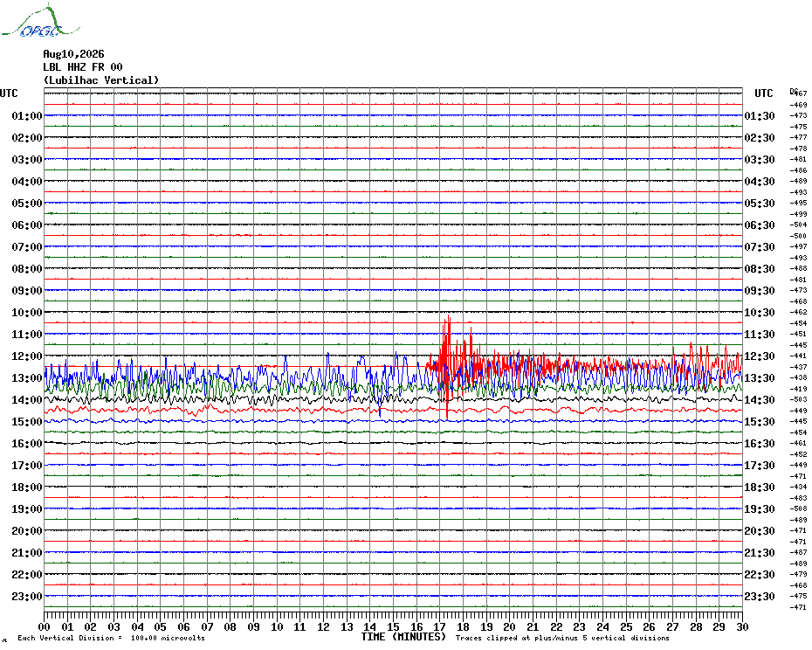This screenshot has width=812, height=650.
Task: Click minute tick label '20' on bottom axis
Action: point(510,626)
